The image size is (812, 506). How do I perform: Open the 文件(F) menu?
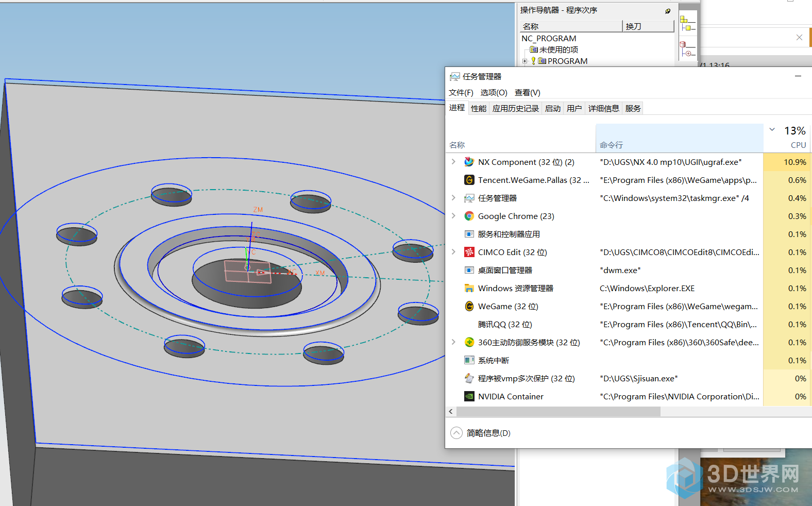pyautogui.click(x=461, y=93)
